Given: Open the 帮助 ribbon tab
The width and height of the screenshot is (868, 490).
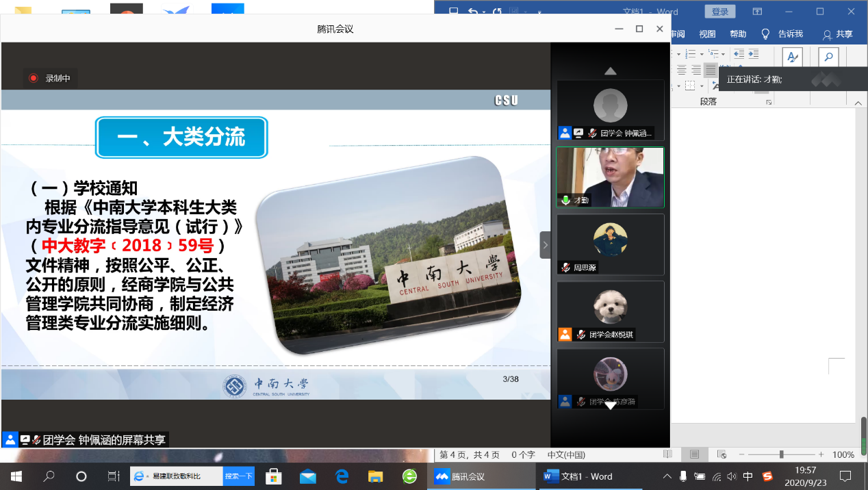Looking at the screenshot, I should click(738, 34).
